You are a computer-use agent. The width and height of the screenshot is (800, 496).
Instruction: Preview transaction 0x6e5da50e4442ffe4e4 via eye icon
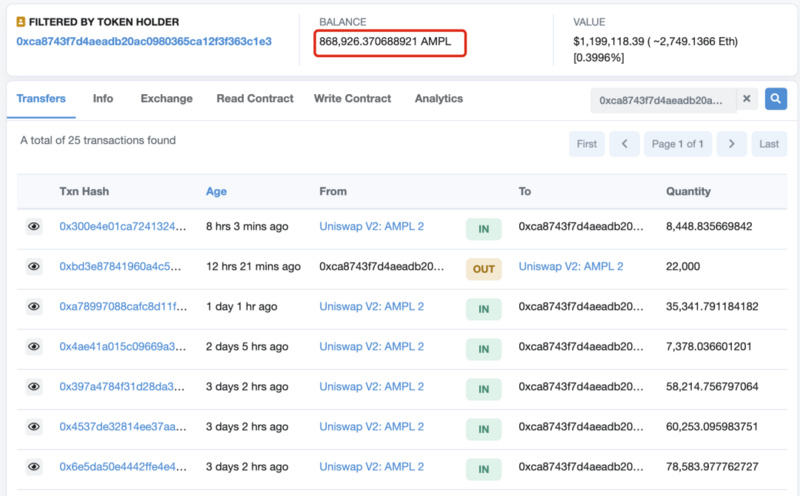click(x=34, y=467)
